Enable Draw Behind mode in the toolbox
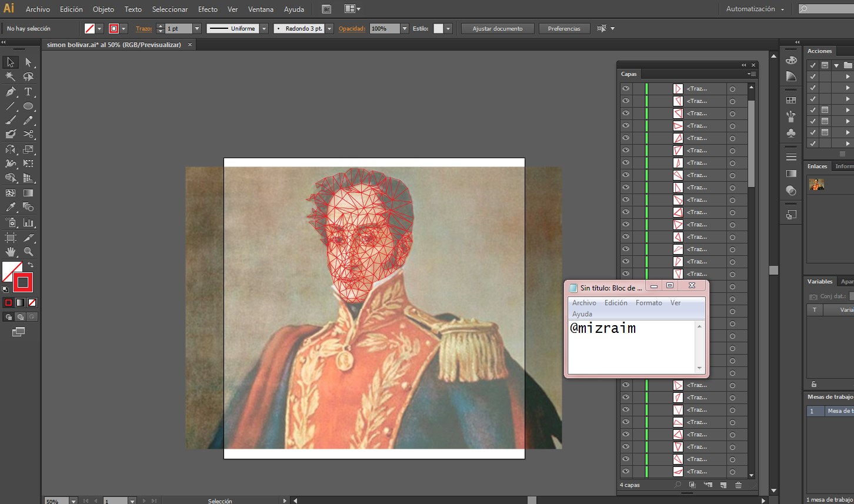This screenshot has height=504, width=854. click(20, 317)
